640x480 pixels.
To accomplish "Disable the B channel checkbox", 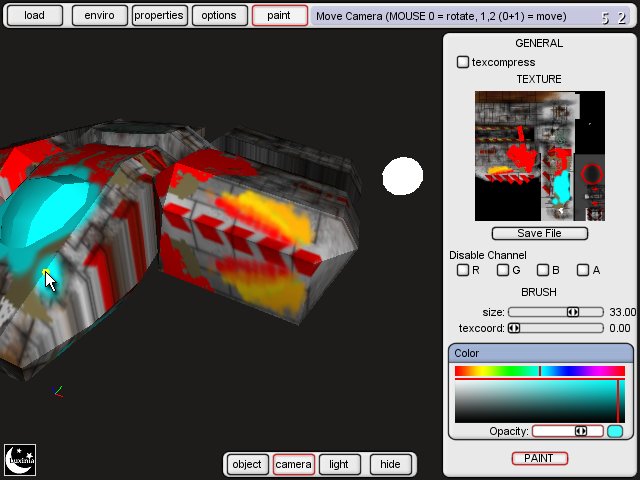I will [x=543, y=270].
